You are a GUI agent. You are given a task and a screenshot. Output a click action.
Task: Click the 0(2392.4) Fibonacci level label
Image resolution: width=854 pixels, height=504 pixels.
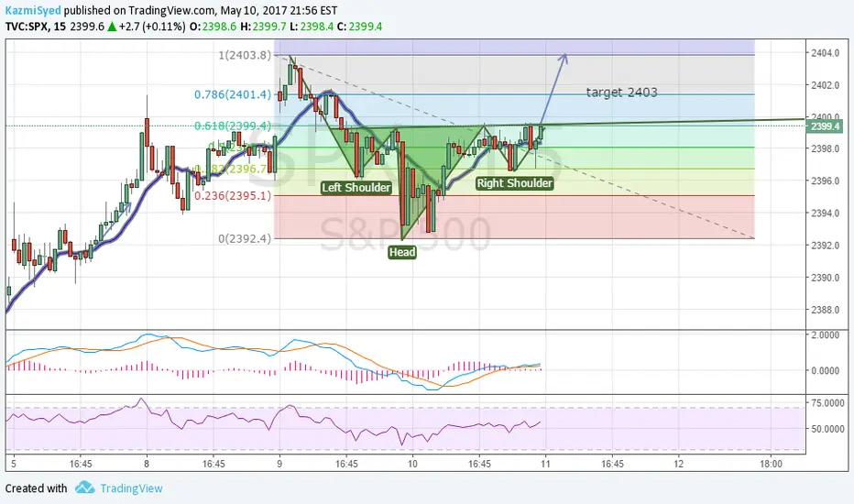tap(245, 238)
